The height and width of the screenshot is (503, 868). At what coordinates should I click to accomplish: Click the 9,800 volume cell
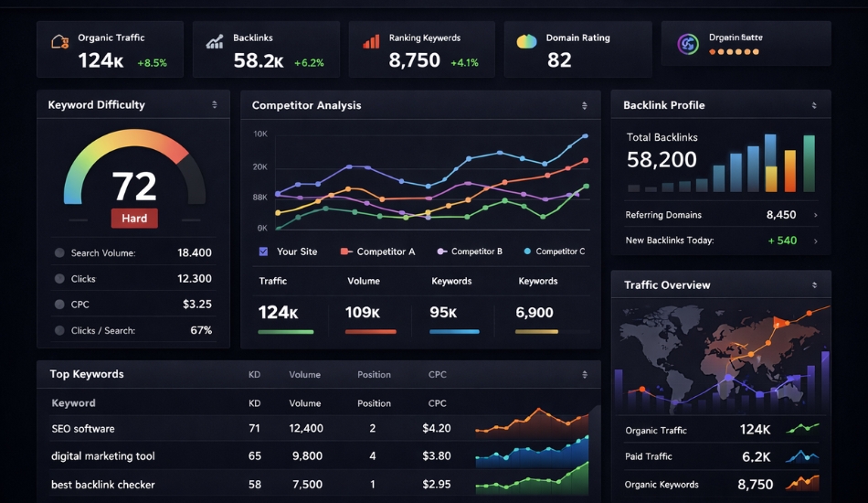pyautogui.click(x=307, y=456)
